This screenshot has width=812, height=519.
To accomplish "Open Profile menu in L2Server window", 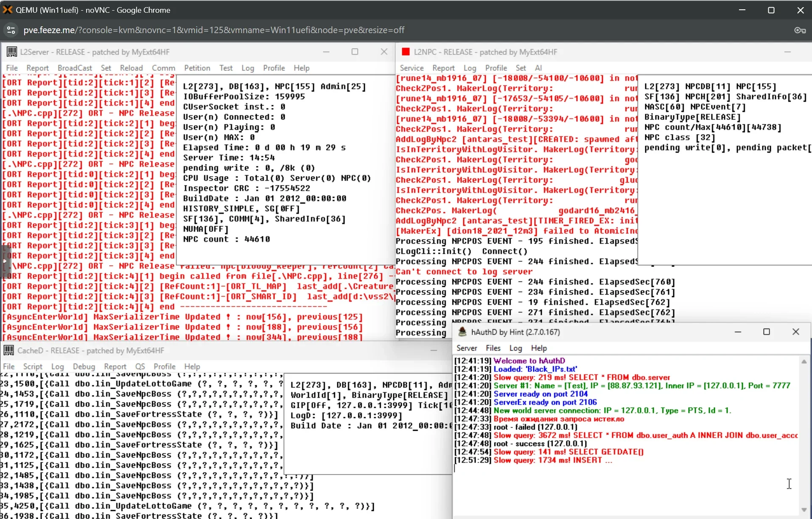I will [274, 68].
